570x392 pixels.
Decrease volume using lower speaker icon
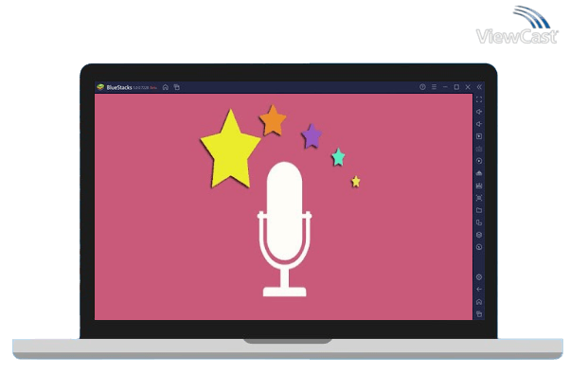coord(479,124)
